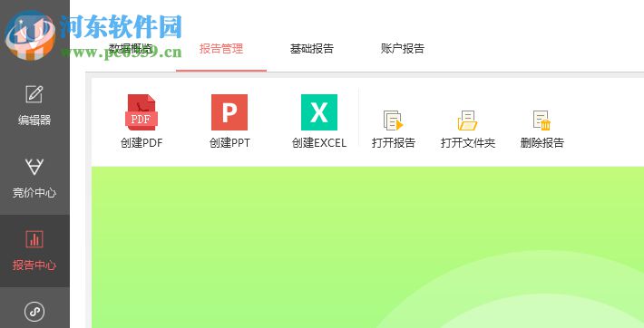Click the link icon in the sidebar
The width and height of the screenshot is (644, 328).
coord(34,312)
